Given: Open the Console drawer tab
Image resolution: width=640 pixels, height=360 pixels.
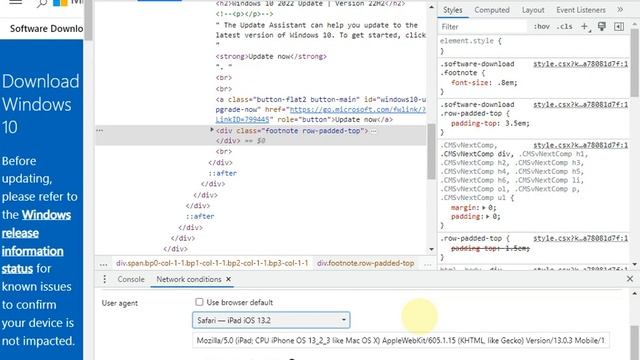Looking at the screenshot, I should coord(131,280).
